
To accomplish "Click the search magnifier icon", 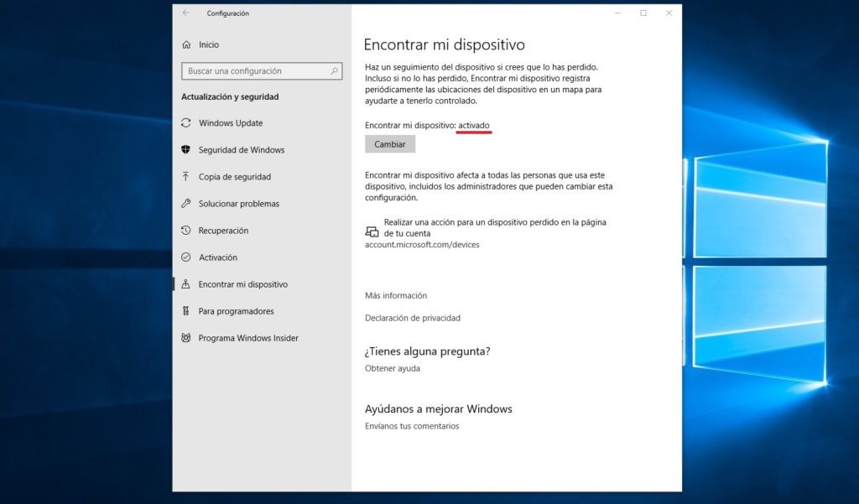I will [x=334, y=71].
